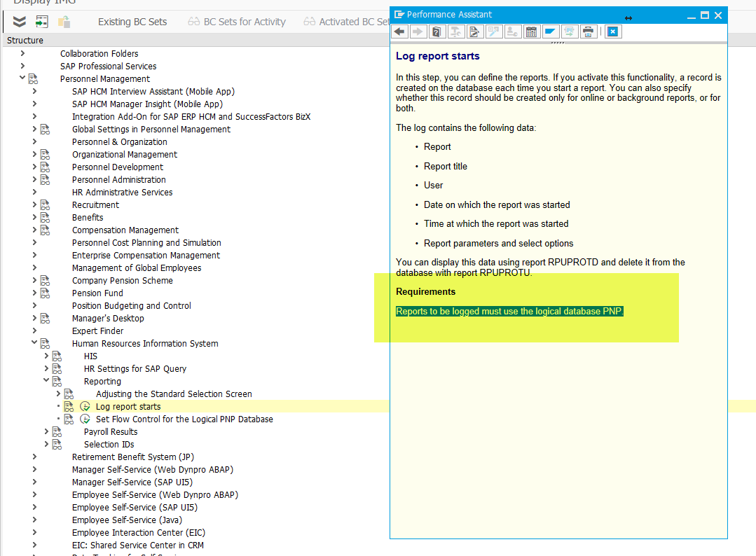Viewport: 756px width, 556px height.
Task: Click the folder-with-arrow icon in IMG toolbar
Action: point(64,22)
